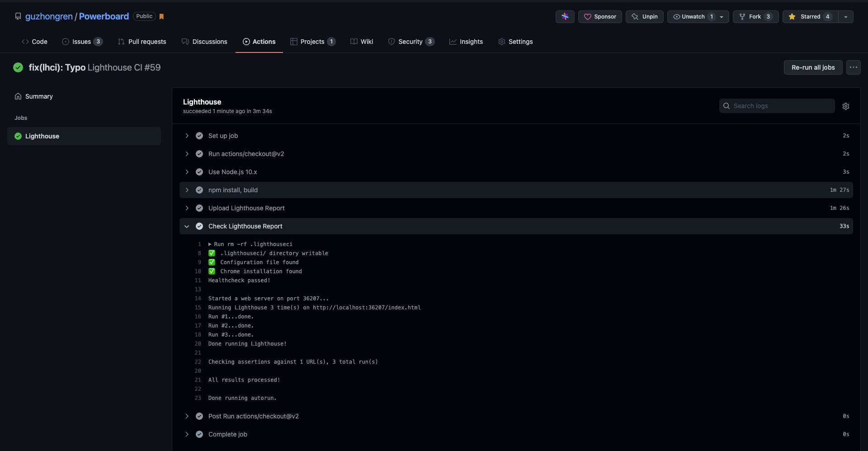Click the 'Done running autorun.' log line
This screenshot has width=868, height=451.
tap(242, 398)
